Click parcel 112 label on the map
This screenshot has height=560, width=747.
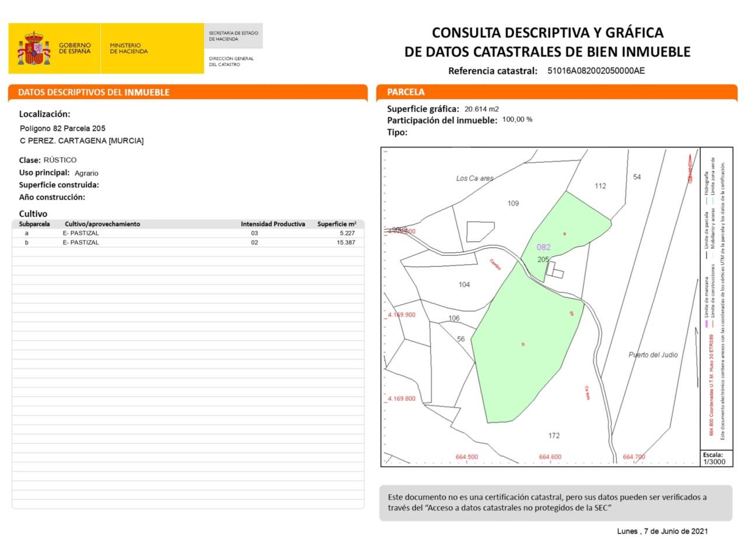600,186
